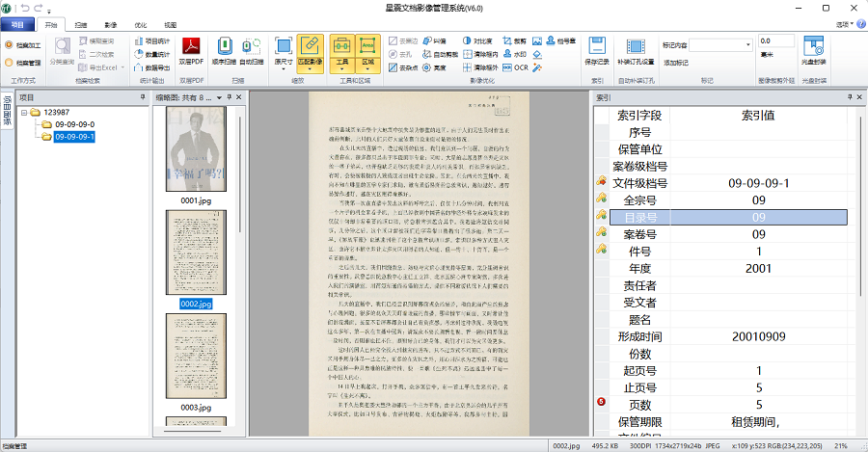Click the 数量统计 quantity statistics icon
This screenshot has width=868, height=452.
coord(139,54)
